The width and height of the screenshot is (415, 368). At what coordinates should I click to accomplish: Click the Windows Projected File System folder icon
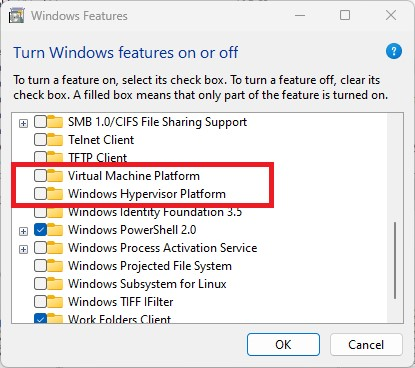55,266
